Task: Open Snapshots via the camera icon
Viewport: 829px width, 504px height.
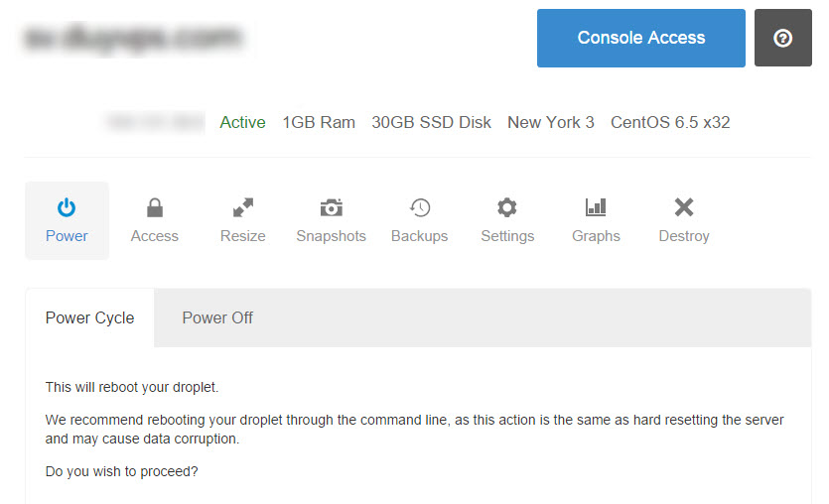Action: point(331,208)
